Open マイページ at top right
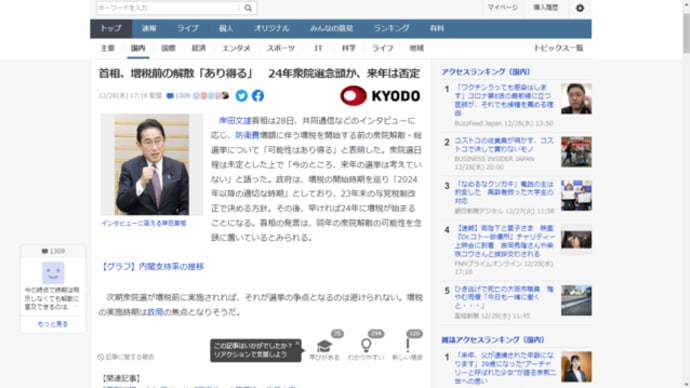 coord(503,7)
